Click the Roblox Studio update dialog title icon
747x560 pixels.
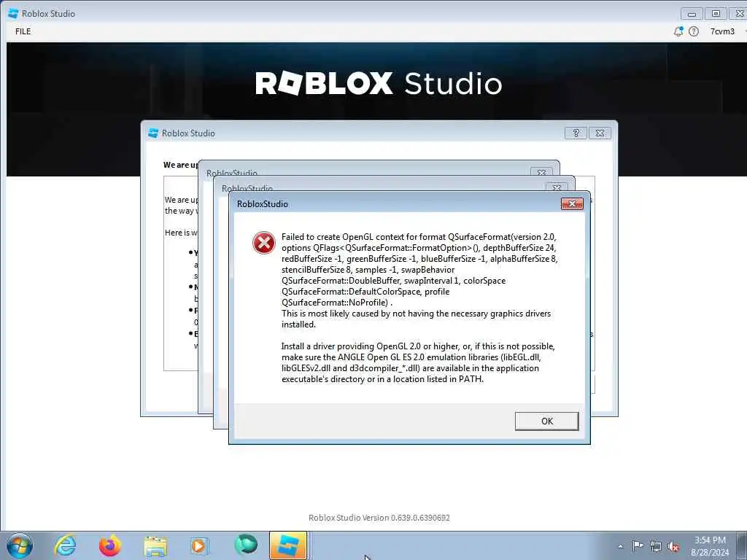coord(153,133)
